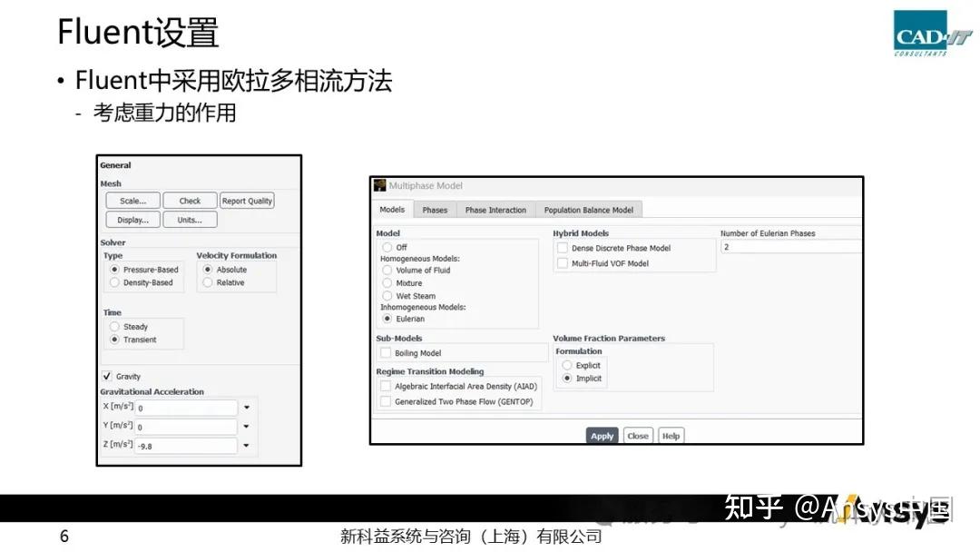Enable Multi-Fluid VOF Model
Image resolution: width=980 pixels, height=552 pixels.
tap(563, 262)
